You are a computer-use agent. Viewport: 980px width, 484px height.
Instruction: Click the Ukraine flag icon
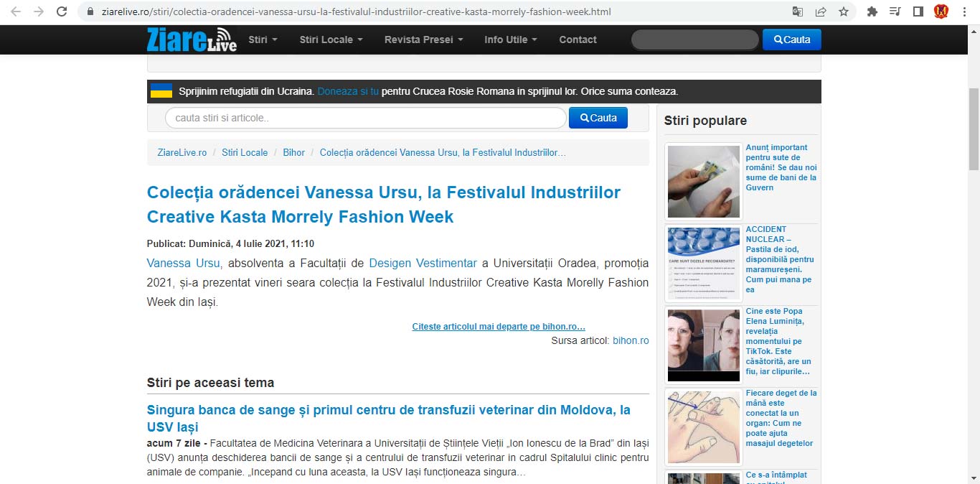coord(161,91)
